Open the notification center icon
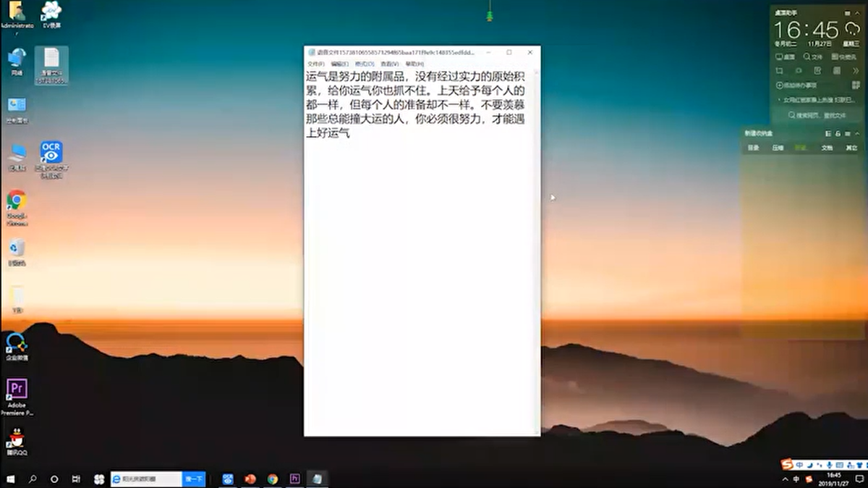 tap(859, 479)
